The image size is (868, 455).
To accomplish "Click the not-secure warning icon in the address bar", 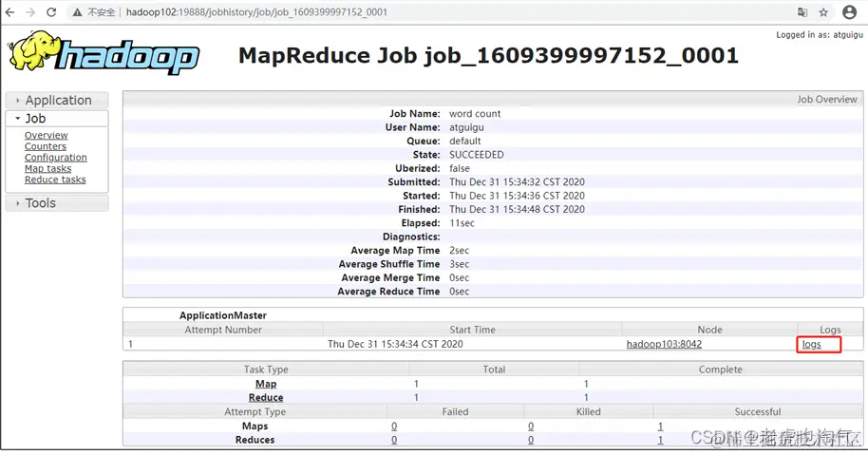I will tap(78, 12).
